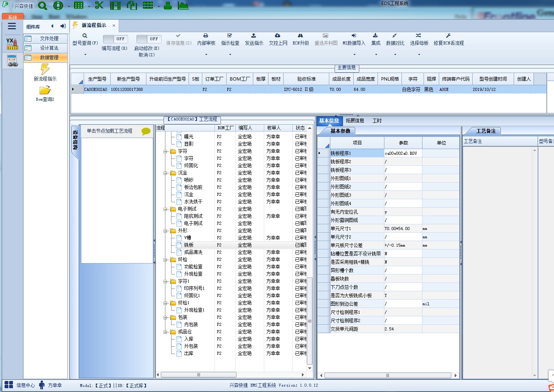
Task: Click process tree vertical scrollbar thumb
Action: [310, 321]
